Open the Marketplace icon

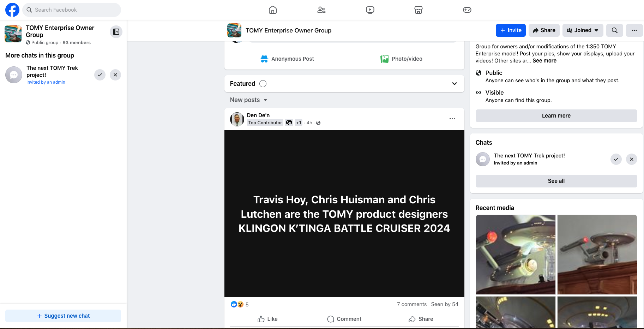tap(419, 10)
